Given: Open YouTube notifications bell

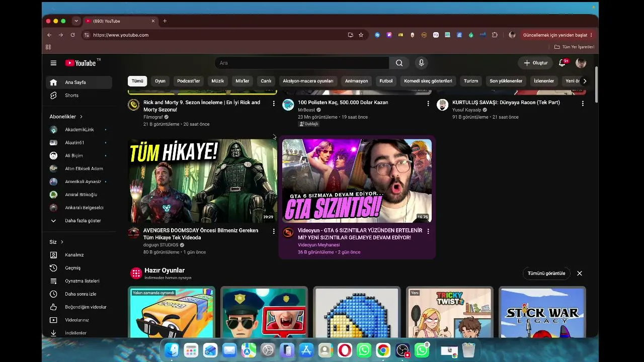Looking at the screenshot, I should 562,63.
